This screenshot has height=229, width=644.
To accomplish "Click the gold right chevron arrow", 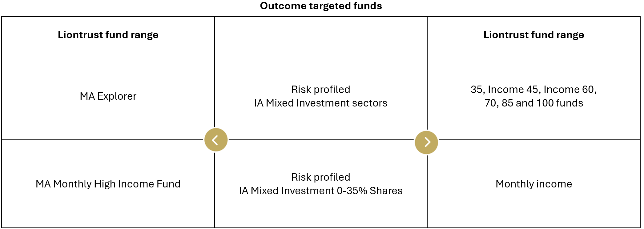I will pyautogui.click(x=426, y=142).
